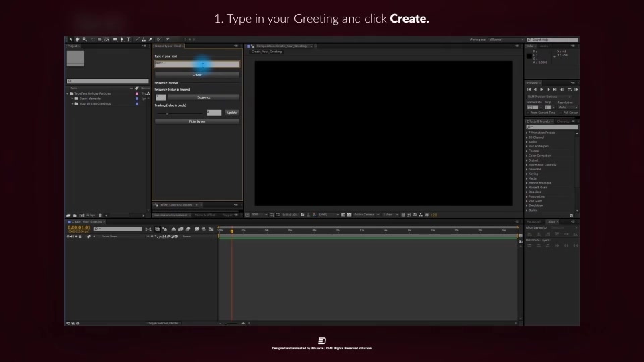644x362 pixels.
Task: Open the viewer magnification 50% dropdown
Action: (260, 215)
